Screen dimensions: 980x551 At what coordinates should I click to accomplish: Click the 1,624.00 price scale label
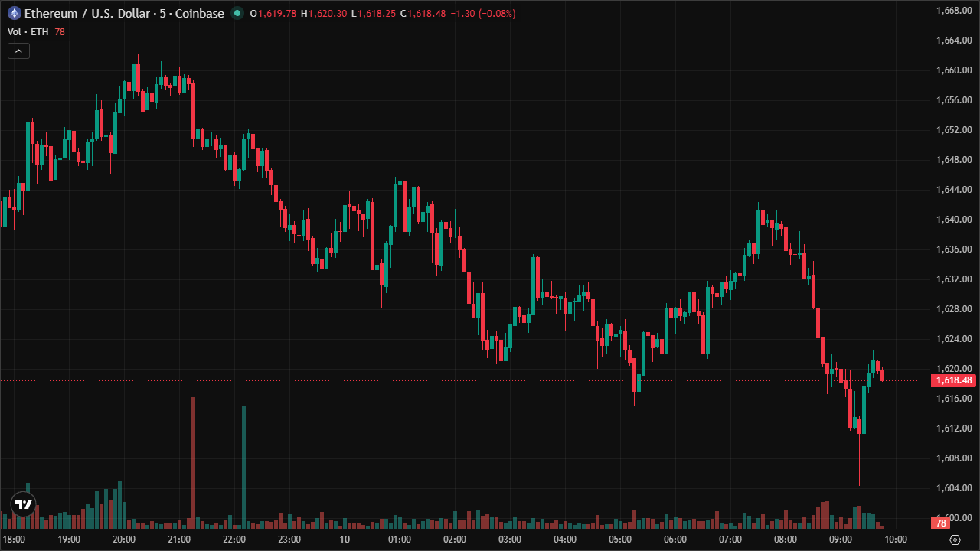point(954,338)
